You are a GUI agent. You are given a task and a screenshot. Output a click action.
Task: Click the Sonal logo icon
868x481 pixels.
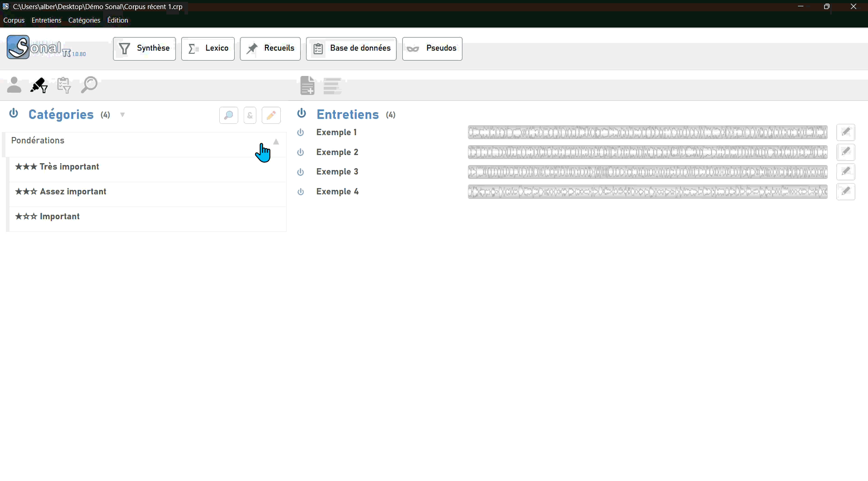(x=18, y=47)
